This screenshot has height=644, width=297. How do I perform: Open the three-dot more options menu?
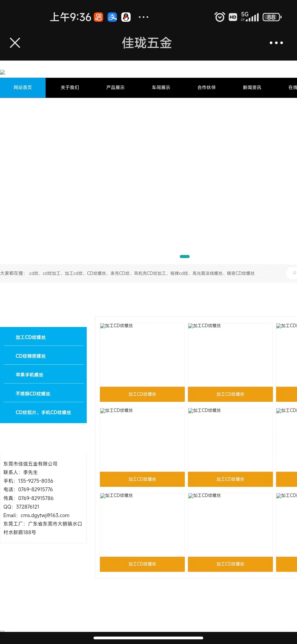click(276, 43)
